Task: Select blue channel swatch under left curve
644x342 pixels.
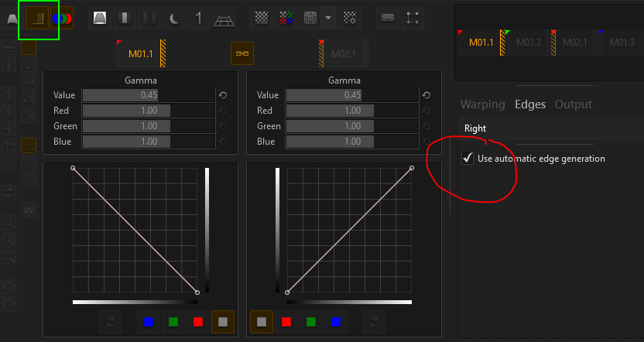Action: [x=149, y=321]
